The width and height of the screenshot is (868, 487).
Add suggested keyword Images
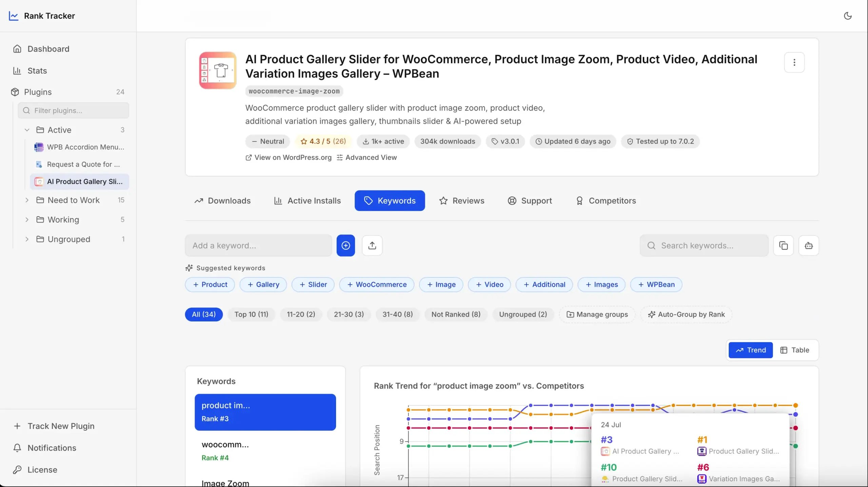point(601,284)
